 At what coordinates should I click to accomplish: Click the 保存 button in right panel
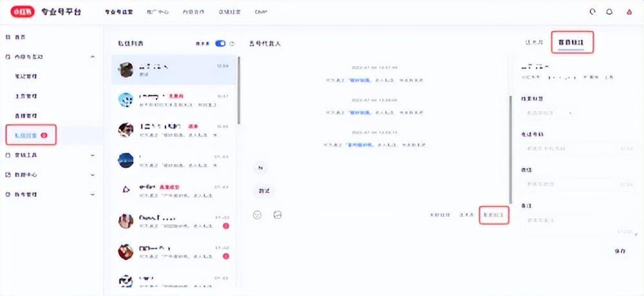(620, 251)
